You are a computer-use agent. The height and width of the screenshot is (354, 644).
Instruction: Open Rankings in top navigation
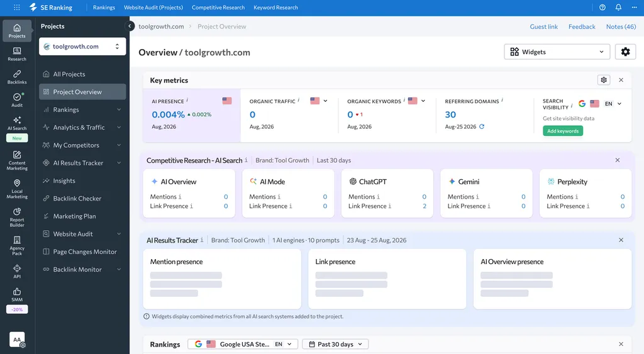104,8
